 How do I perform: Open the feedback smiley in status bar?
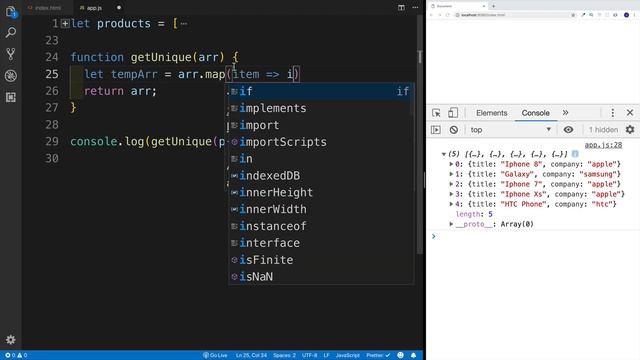click(x=400, y=355)
